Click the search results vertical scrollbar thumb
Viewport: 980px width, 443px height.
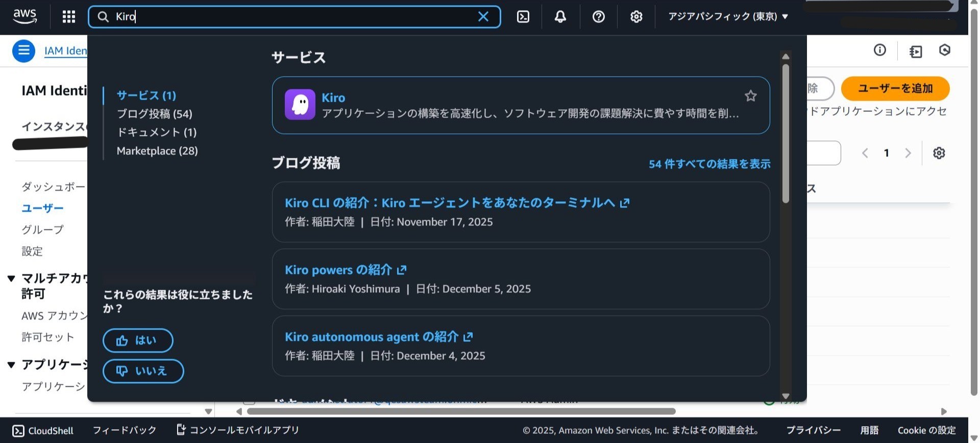(786, 133)
